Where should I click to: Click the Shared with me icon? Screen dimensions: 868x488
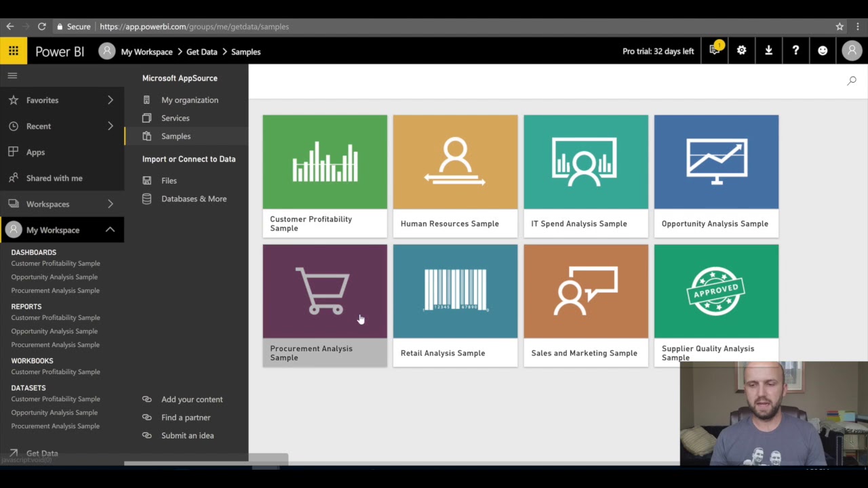tap(13, 178)
